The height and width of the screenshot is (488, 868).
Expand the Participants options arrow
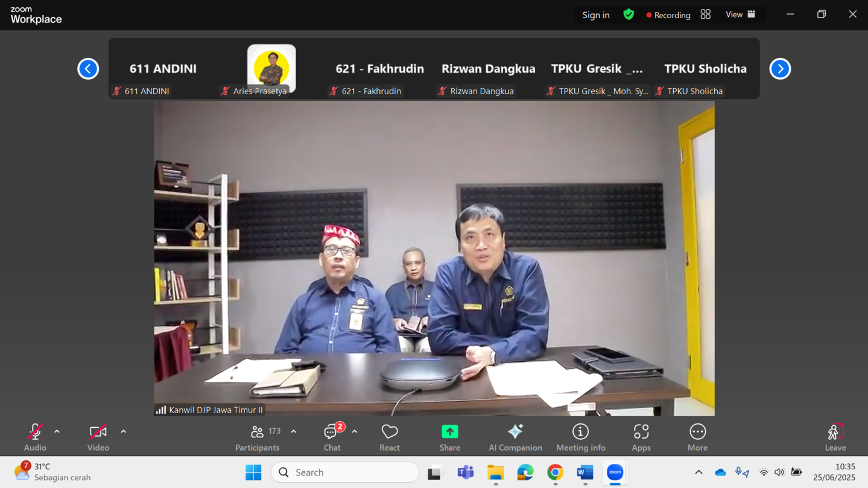click(x=294, y=432)
